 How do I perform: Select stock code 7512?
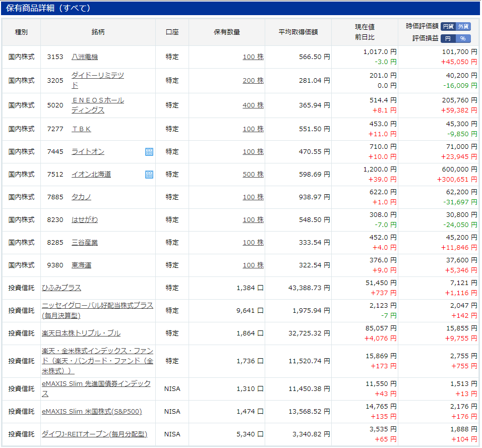coord(55,175)
